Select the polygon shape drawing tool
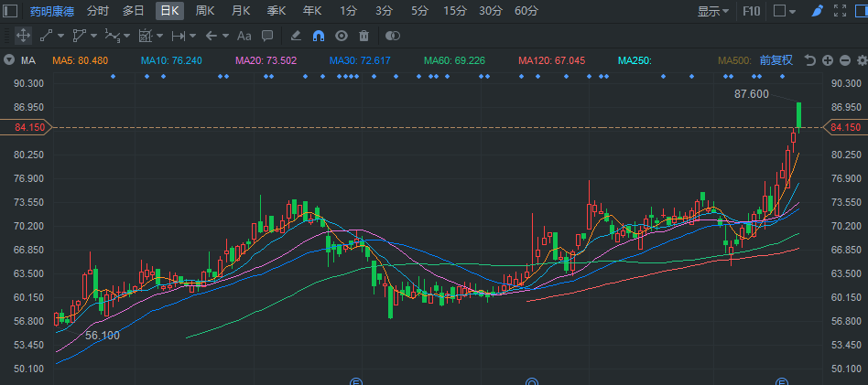Image resolution: width=868 pixels, height=385 pixels. pos(79,36)
